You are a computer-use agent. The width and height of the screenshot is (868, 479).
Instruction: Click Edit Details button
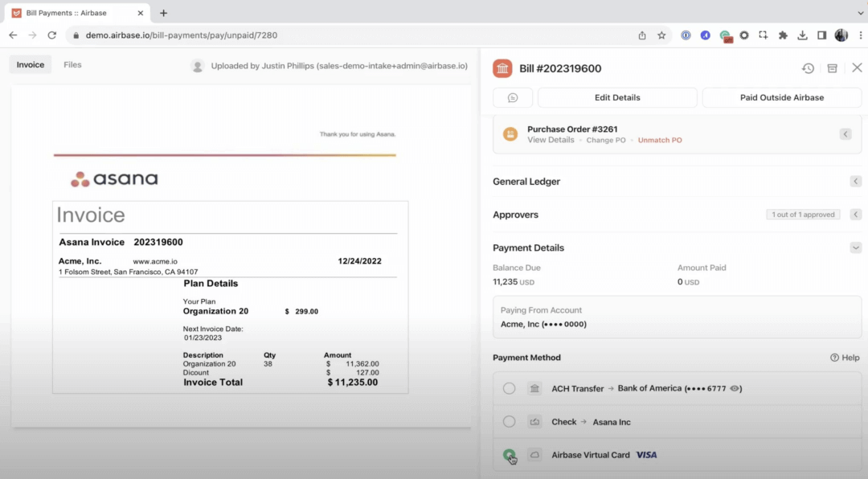pyautogui.click(x=617, y=97)
